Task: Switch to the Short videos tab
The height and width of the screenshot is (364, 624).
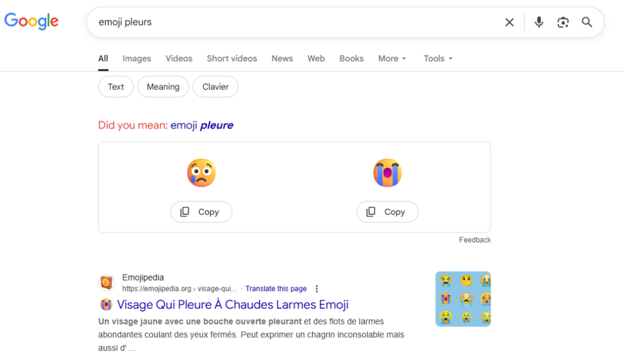Action: [232, 58]
